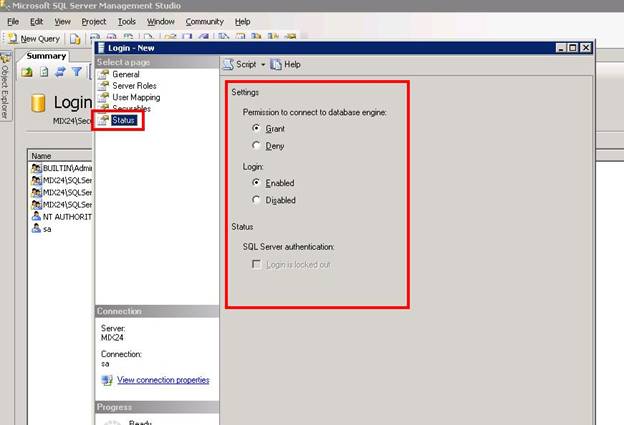Select the Deny permission radio button
Image resolution: width=624 pixels, height=425 pixels.
tap(256, 145)
